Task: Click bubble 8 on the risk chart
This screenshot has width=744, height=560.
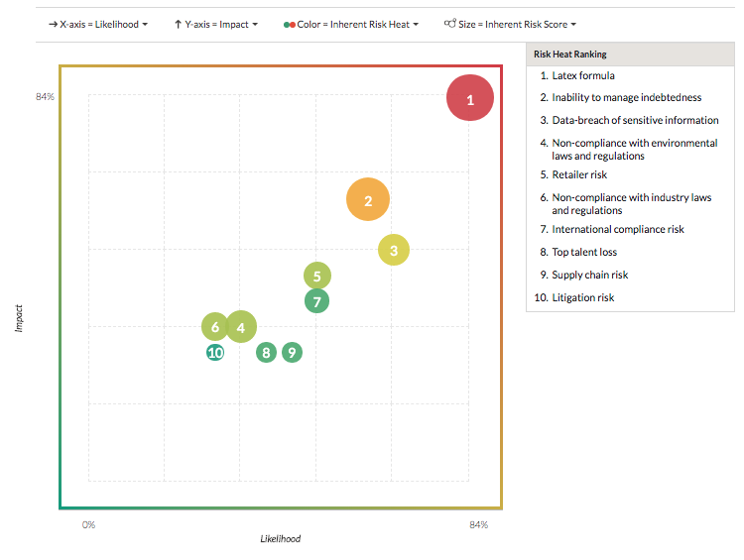Action: pyautogui.click(x=266, y=352)
